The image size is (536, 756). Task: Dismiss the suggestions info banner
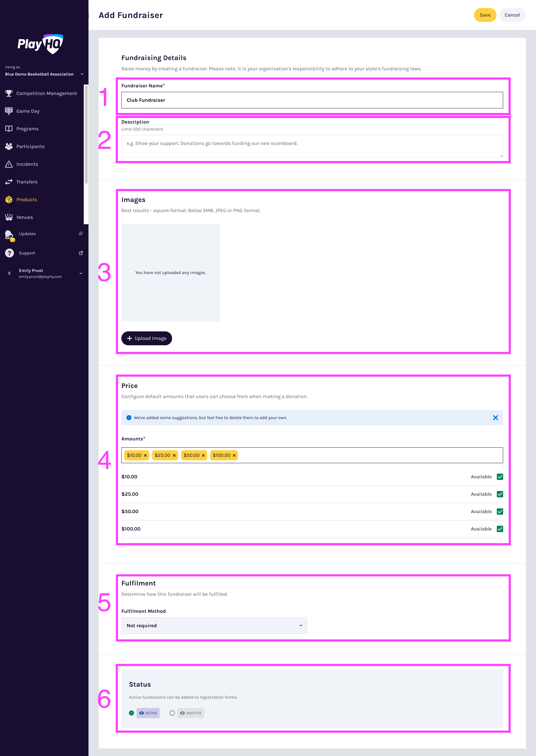pos(495,418)
